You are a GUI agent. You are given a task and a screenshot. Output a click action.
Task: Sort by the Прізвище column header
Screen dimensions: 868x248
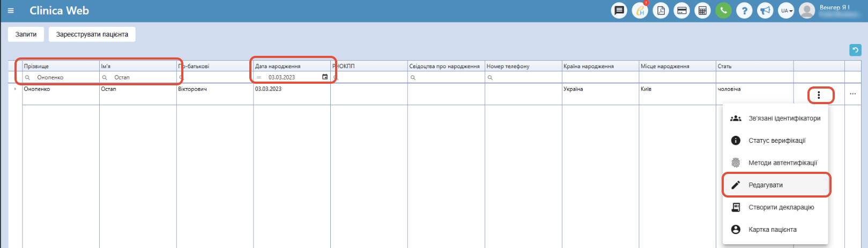pos(61,66)
